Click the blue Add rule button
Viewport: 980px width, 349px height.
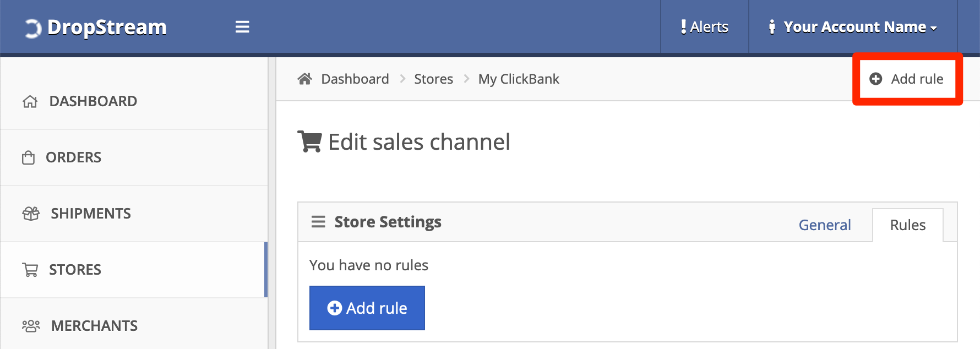click(x=367, y=308)
